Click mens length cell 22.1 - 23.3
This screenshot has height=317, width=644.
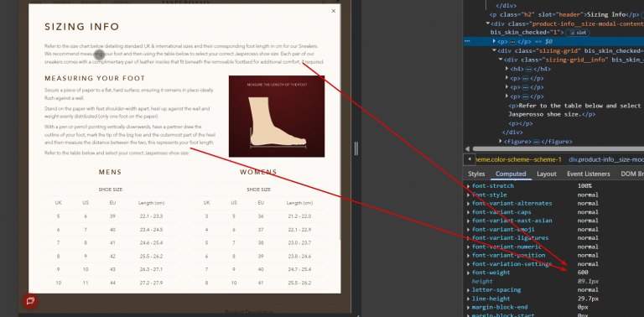coord(152,216)
